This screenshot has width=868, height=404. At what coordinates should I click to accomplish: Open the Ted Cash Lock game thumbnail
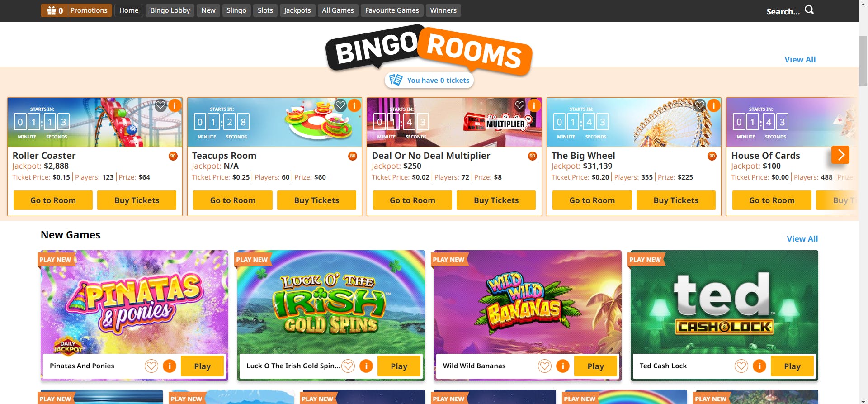(x=724, y=302)
